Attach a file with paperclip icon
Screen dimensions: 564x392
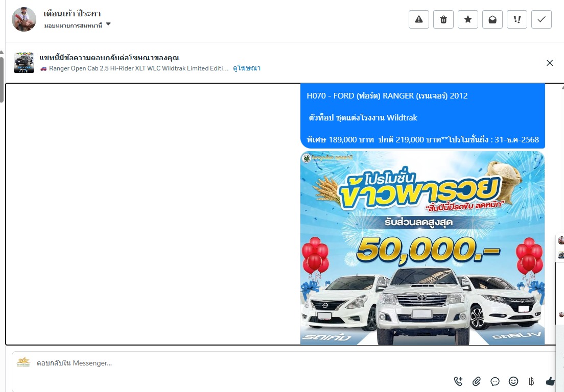(x=477, y=381)
